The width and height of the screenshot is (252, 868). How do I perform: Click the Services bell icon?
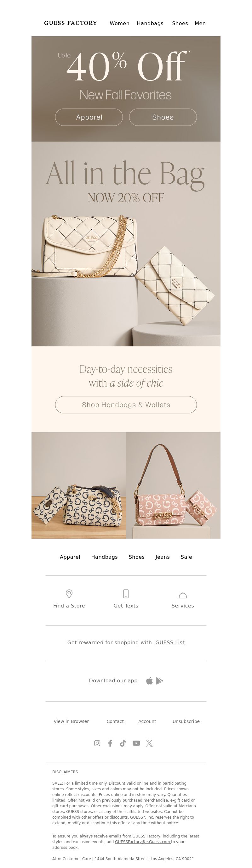(182, 595)
